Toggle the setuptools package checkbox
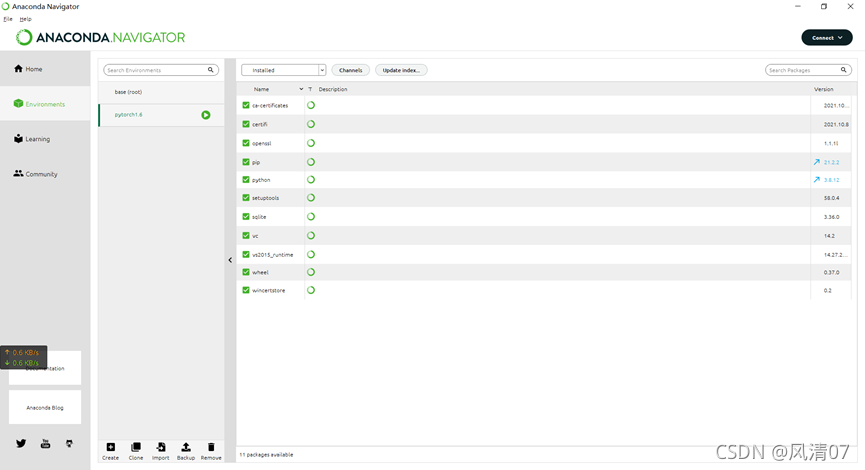This screenshot has height=470, width=865. click(246, 197)
